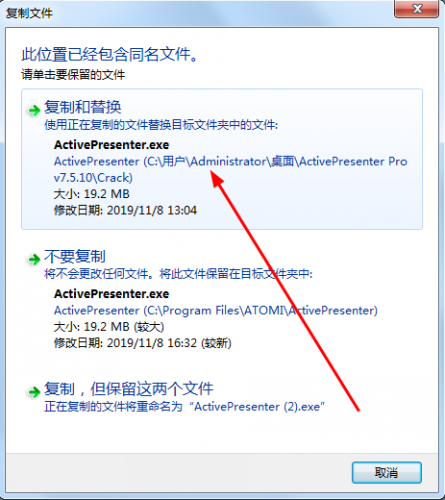Click the Crack folder path of source file

click(231, 169)
